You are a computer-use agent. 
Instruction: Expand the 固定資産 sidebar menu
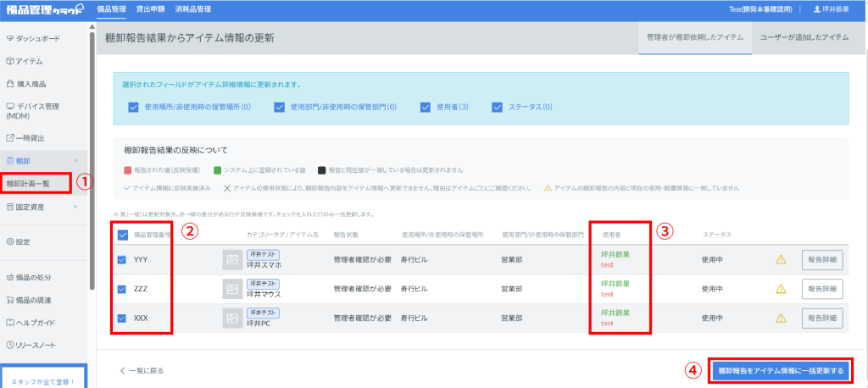[x=75, y=206]
